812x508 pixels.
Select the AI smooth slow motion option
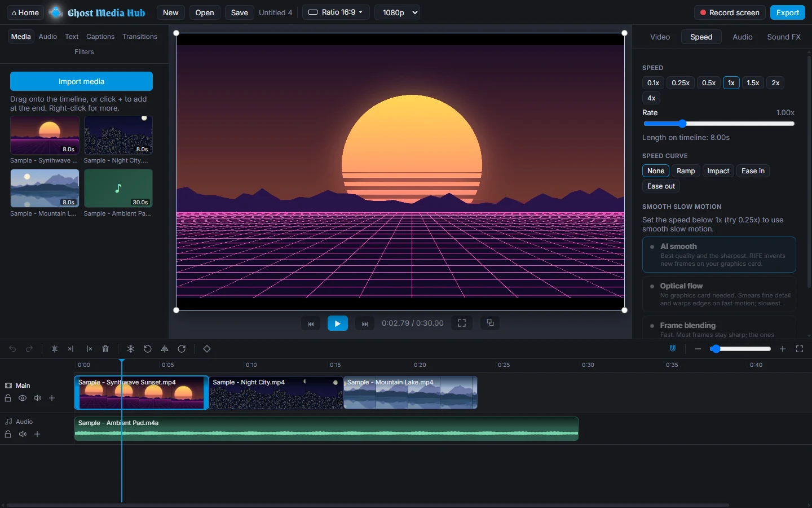point(719,255)
